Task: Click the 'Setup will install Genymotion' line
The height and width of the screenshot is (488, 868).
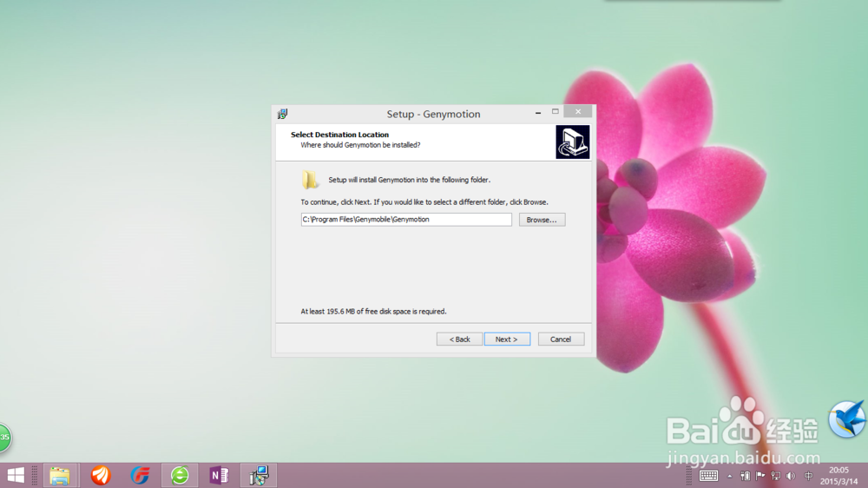Action: tap(409, 180)
